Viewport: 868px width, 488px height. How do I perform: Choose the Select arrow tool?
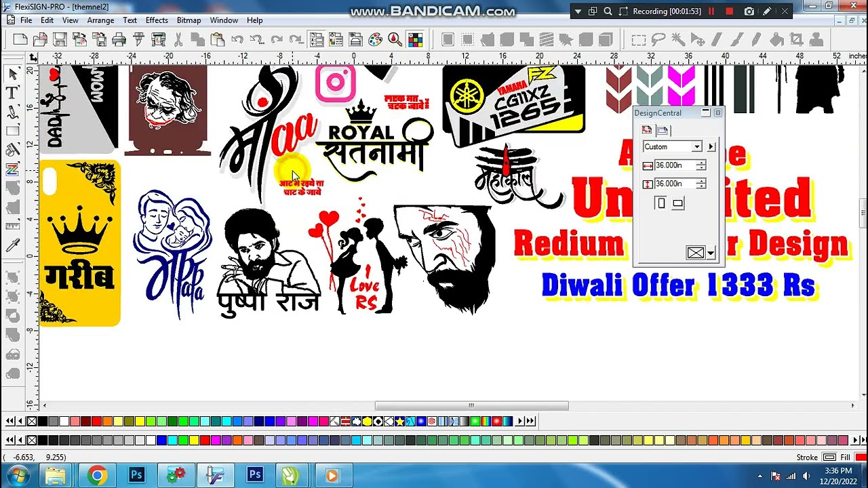click(12, 73)
